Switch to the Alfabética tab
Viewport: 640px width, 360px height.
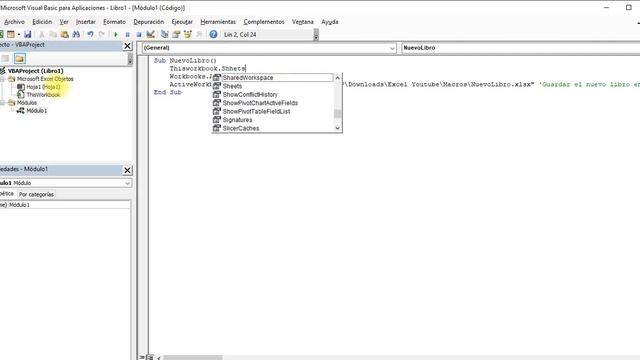7,194
